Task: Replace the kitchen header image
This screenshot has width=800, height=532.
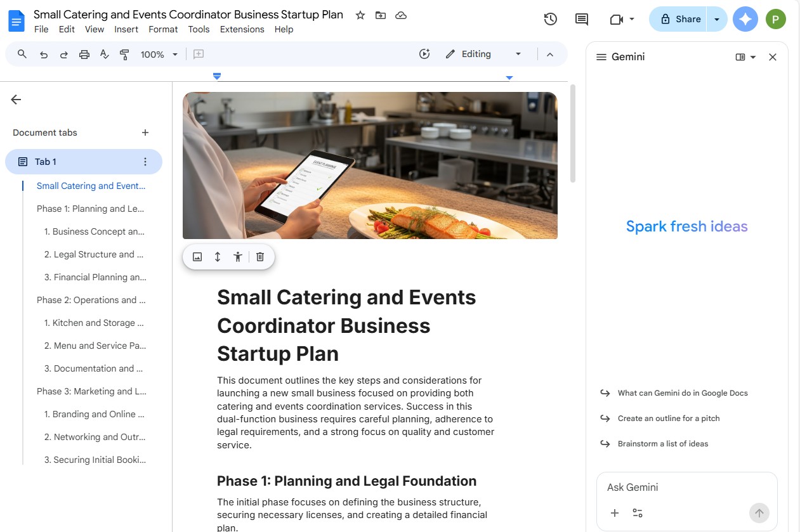Action: (197, 256)
